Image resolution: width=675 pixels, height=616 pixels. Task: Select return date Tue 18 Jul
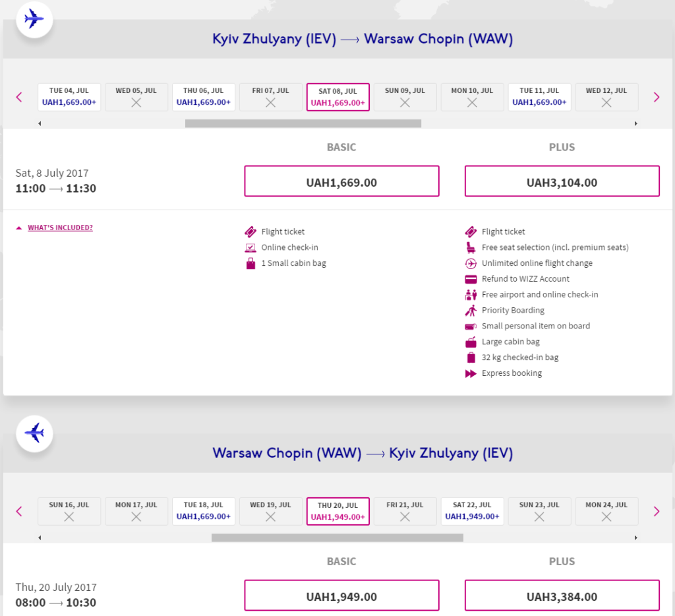pyautogui.click(x=204, y=511)
